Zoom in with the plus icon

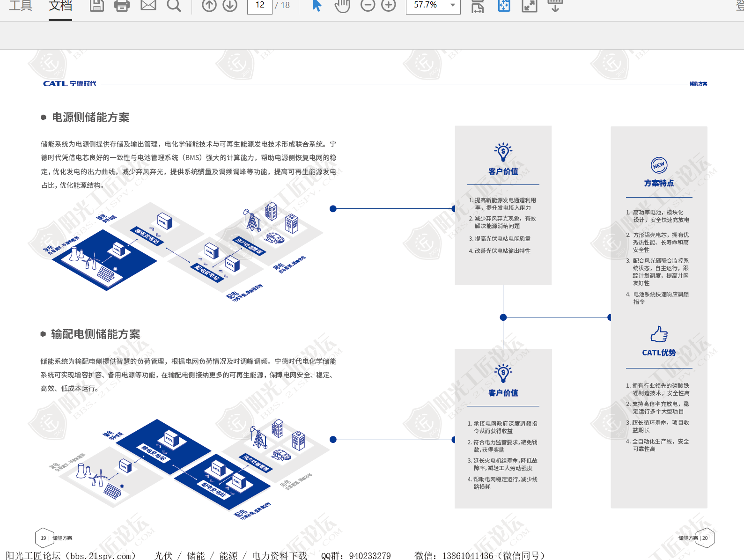point(388,6)
